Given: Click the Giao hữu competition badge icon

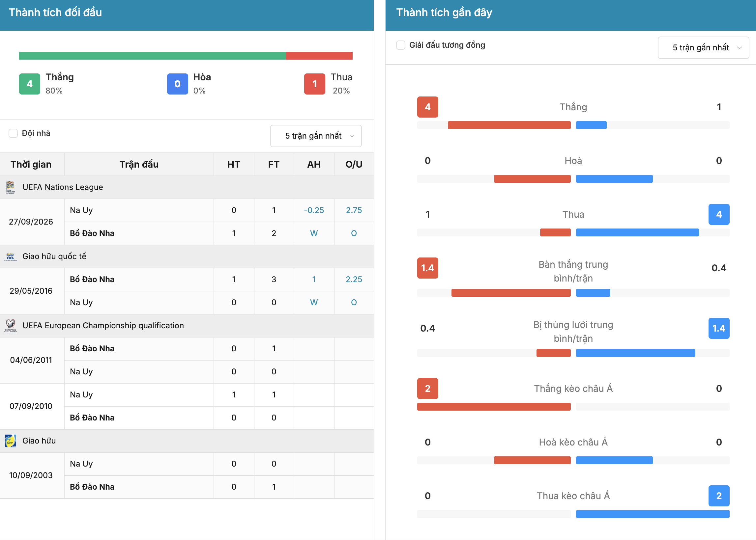Looking at the screenshot, I should tap(10, 441).
